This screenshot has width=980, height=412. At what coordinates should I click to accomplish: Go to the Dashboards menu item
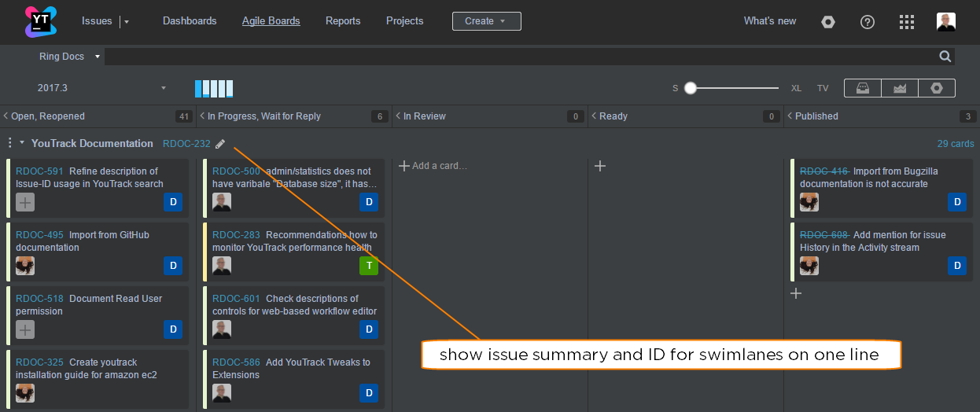pyautogui.click(x=190, y=21)
